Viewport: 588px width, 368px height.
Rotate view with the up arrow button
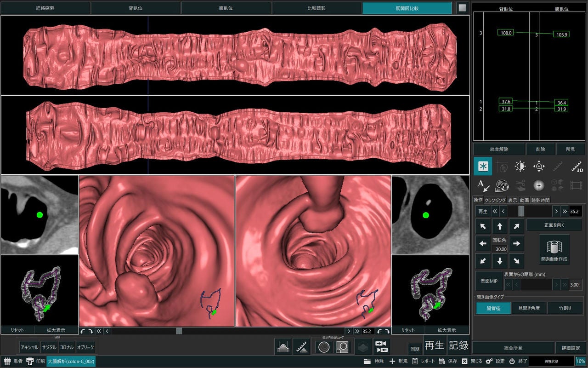coord(500,226)
